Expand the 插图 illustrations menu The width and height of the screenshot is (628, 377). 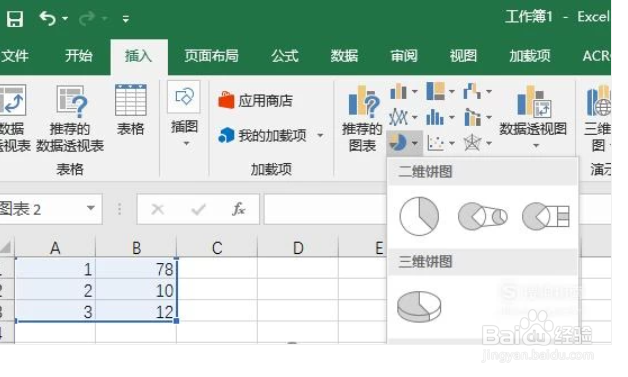184,115
